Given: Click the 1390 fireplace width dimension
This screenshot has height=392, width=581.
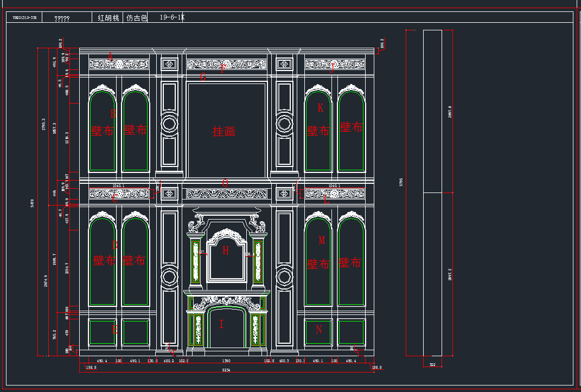Looking at the screenshot, I should [227, 361].
